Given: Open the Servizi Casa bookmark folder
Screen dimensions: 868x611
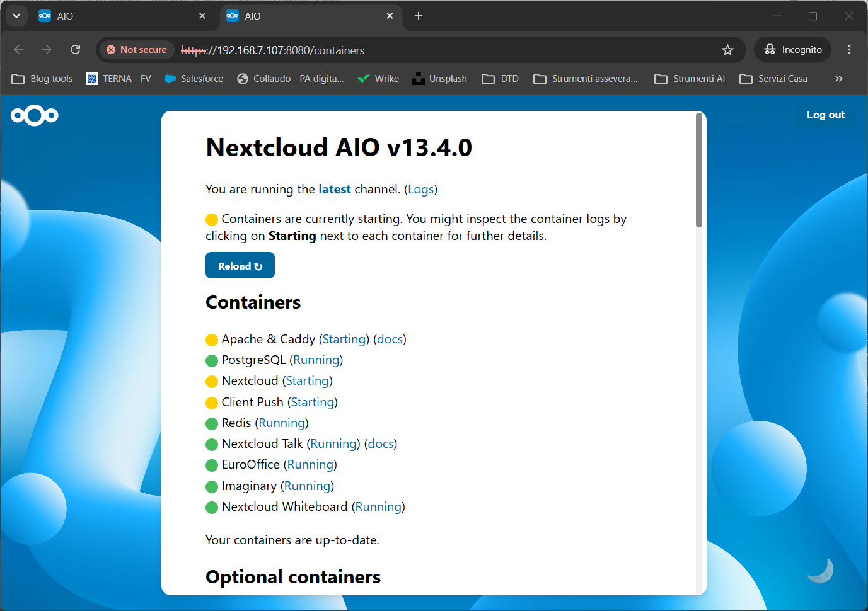Looking at the screenshot, I should 773,79.
